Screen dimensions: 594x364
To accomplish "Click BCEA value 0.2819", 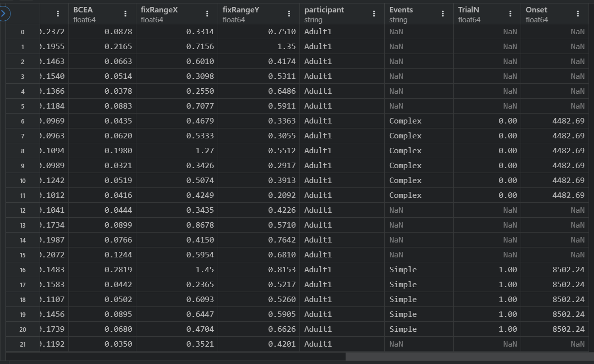I will click(x=118, y=270).
